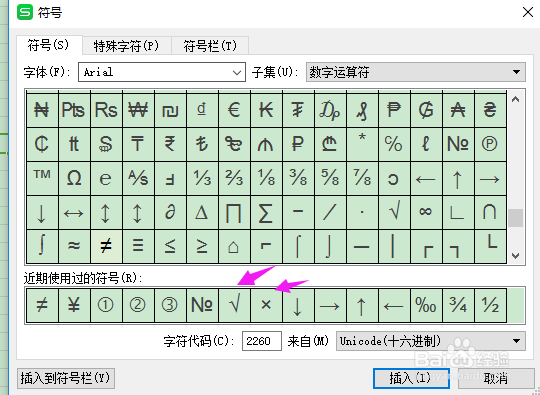Viewport: 540px width, 395px height.
Task: Pick the Indian rupee ₹ symbol
Action: click(x=170, y=144)
